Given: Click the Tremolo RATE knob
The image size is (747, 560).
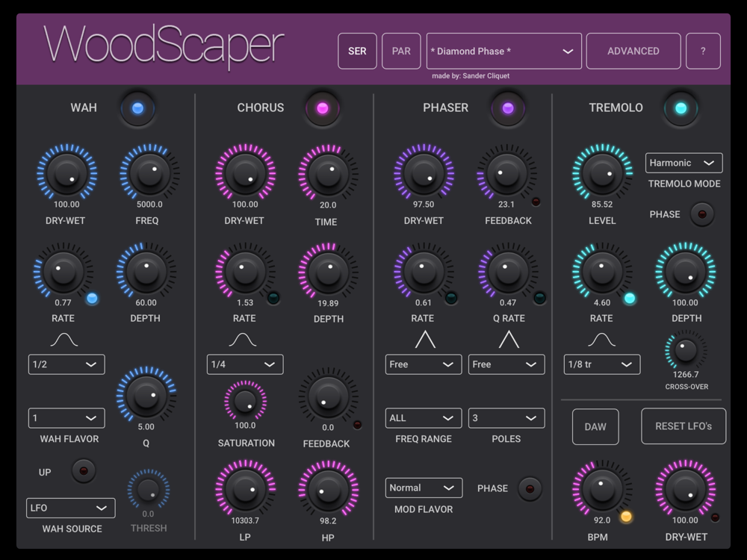Looking at the screenshot, I should [x=602, y=272].
